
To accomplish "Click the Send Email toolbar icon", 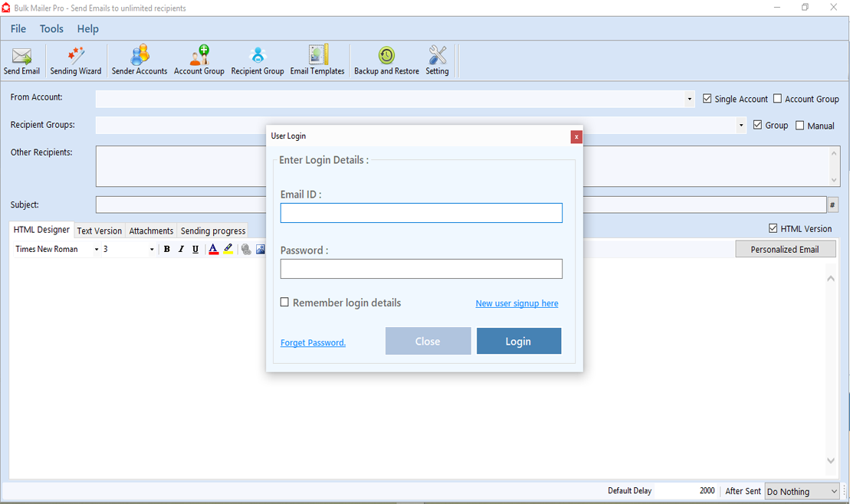I will (x=21, y=61).
